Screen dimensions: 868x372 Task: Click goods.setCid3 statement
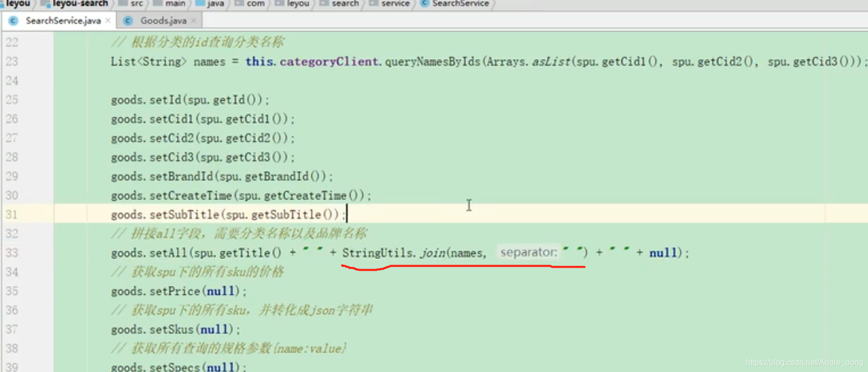pos(203,157)
